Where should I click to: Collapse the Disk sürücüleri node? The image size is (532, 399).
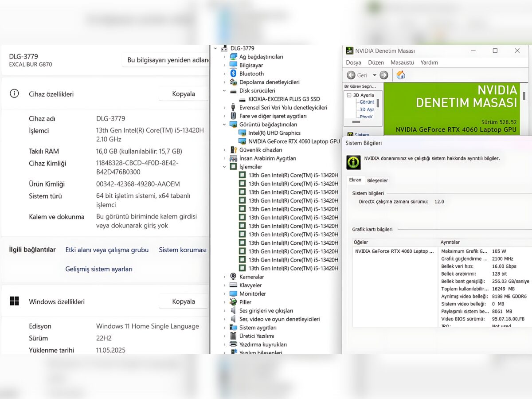pos(224,90)
